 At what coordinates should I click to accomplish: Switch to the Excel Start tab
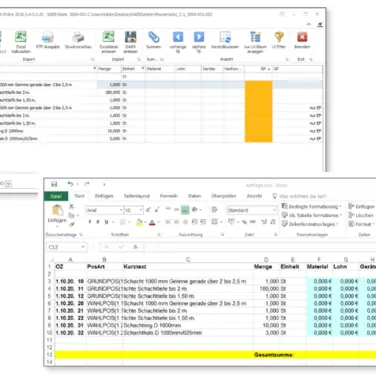(79, 196)
